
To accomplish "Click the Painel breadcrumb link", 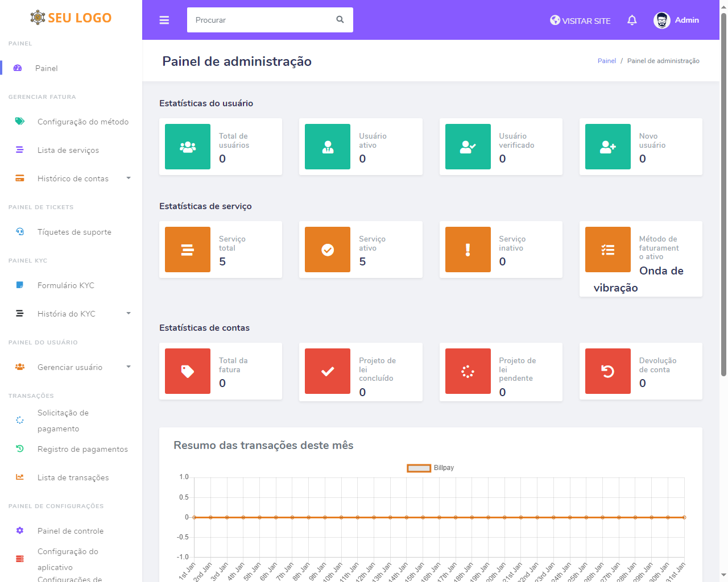I will click(x=606, y=61).
